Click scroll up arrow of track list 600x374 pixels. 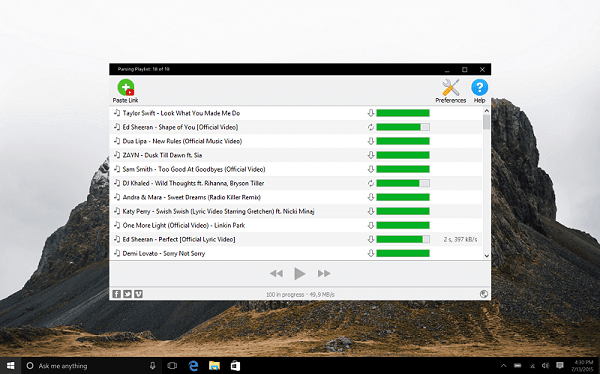point(487,111)
